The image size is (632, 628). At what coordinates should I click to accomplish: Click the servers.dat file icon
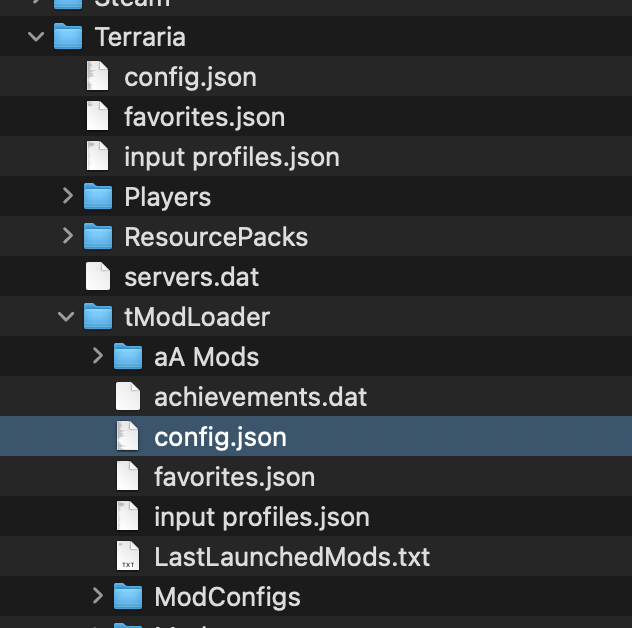[98, 276]
